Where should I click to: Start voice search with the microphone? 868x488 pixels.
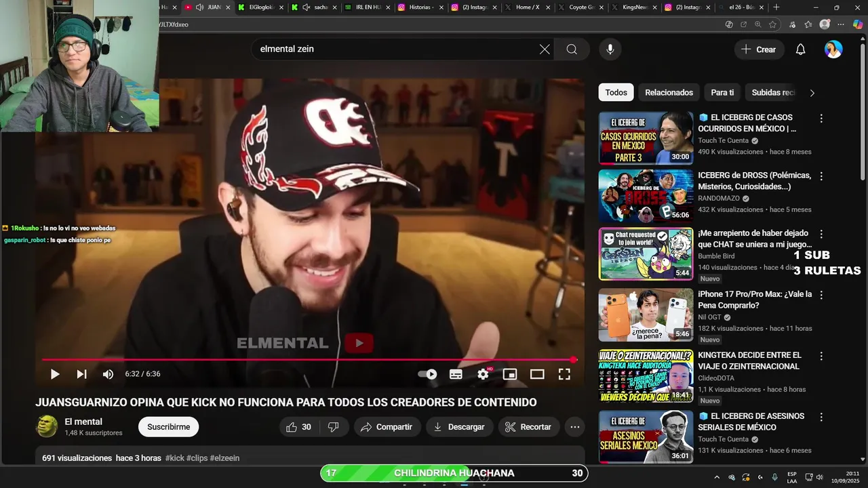tap(610, 49)
